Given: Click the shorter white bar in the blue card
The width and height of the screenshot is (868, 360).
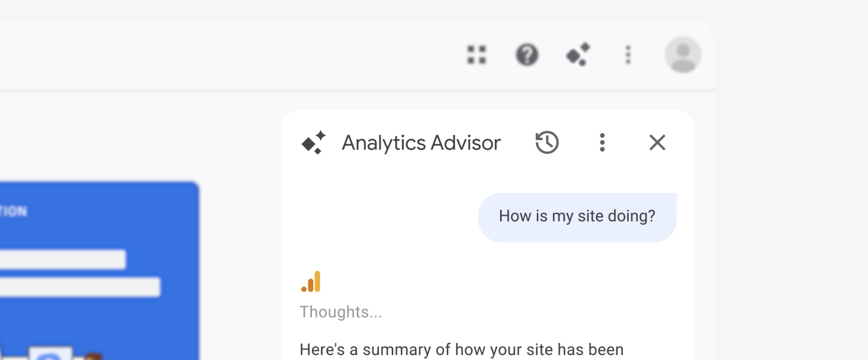Looking at the screenshot, I should [x=63, y=259].
